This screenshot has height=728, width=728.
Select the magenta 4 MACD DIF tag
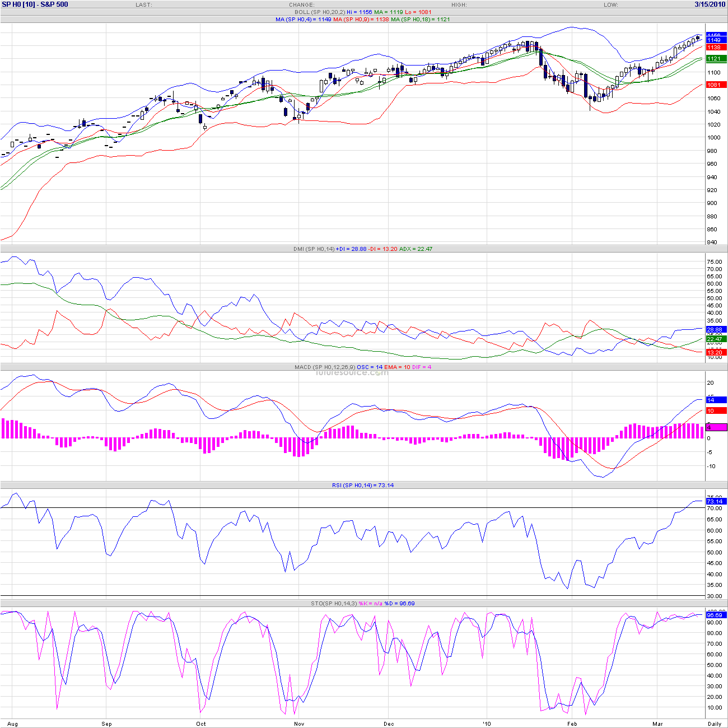[716, 427]
